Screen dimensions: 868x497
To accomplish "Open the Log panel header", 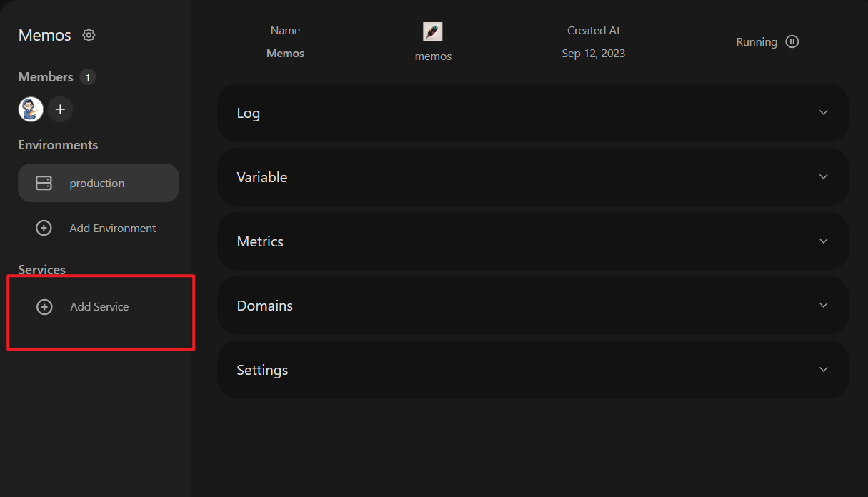I will [x=533, y=113].
